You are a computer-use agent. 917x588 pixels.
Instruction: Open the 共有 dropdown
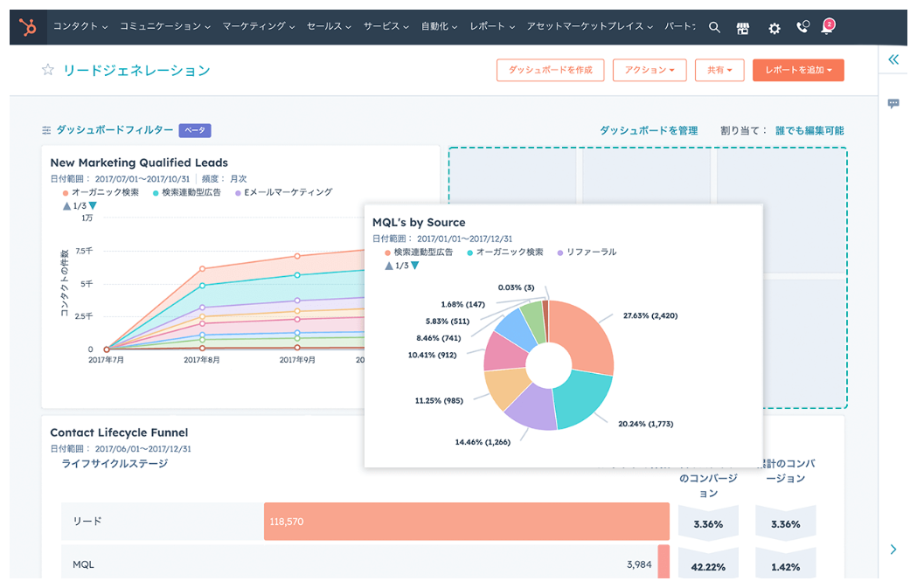click(x=719, y=70)
